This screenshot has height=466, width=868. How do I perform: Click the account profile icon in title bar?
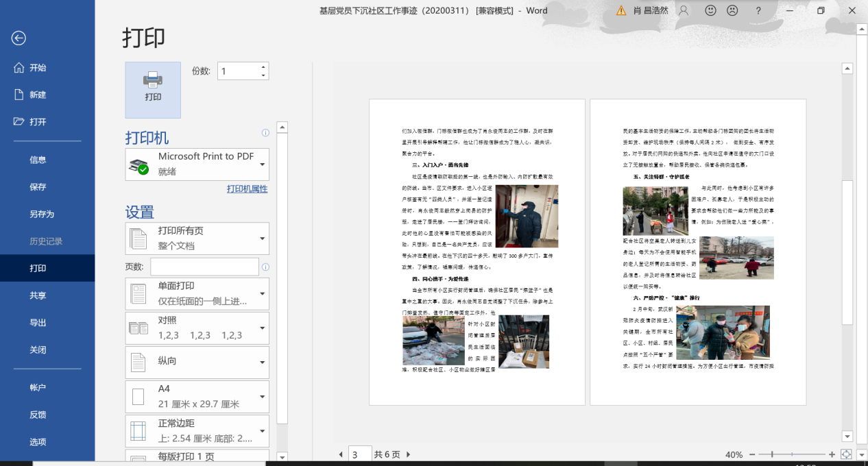(684, 10)
